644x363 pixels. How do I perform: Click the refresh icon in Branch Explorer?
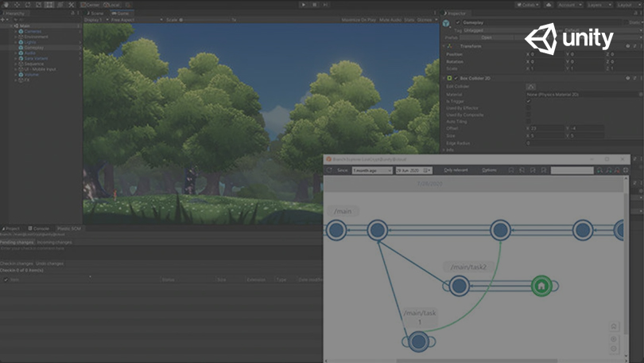point(330,170)
